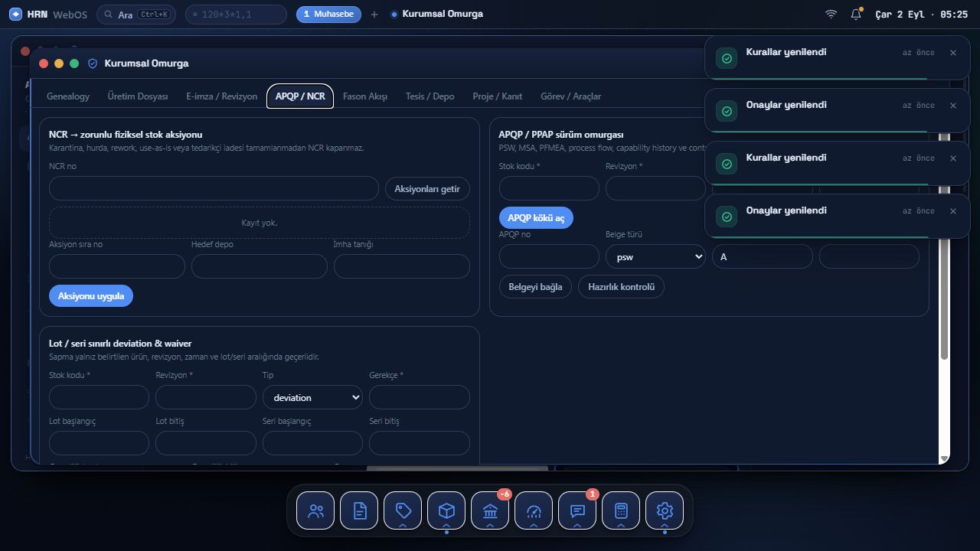Viewport: 980px width, 551px height.
Task: Click the scroll-down arrow of the window scrollbar
Action: (944, 458)
